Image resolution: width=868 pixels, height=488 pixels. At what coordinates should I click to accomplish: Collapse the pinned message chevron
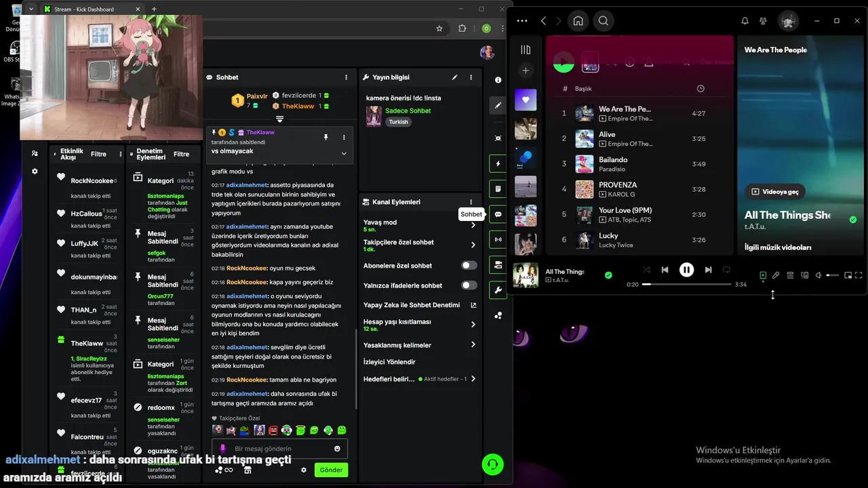pos(344,153)
